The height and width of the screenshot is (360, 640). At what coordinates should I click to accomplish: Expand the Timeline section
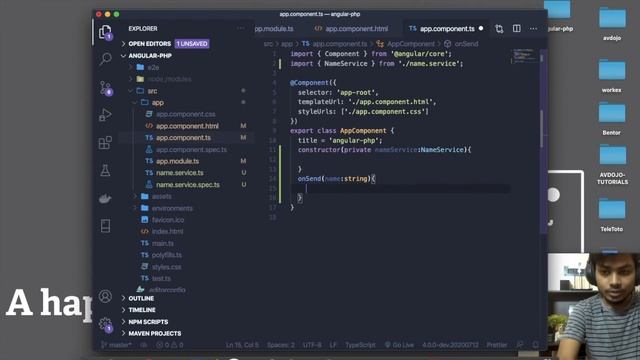(x=142, y=310)
